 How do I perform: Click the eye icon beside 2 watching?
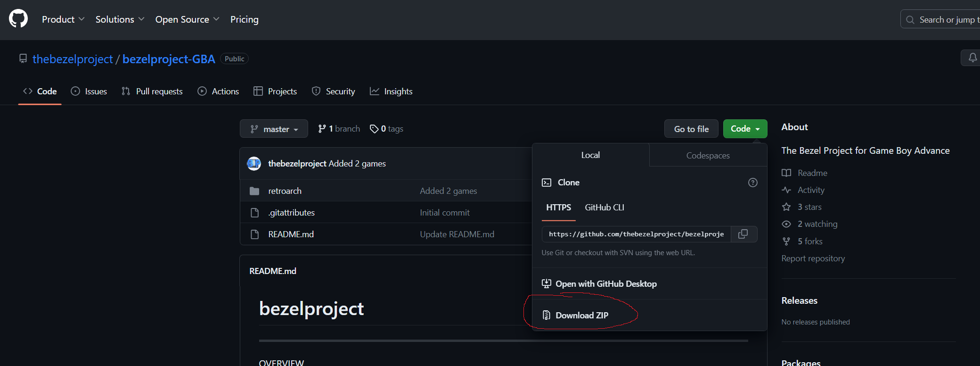tap(786, 224)
